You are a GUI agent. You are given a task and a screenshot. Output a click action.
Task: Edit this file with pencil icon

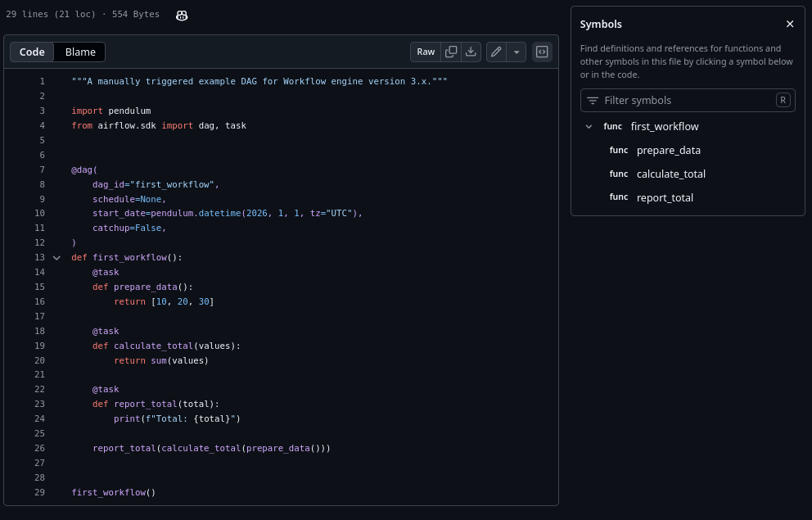[x=496, y=52]
